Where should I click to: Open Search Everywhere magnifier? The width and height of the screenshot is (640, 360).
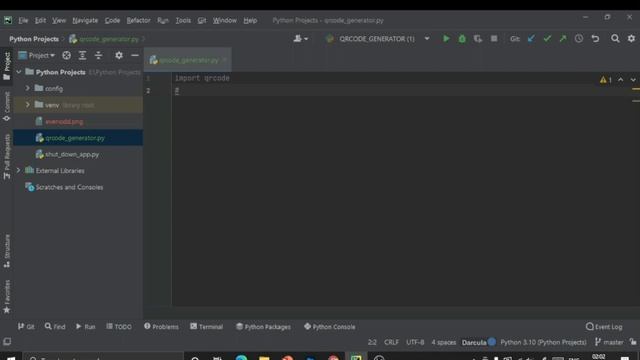pos(615,39)
